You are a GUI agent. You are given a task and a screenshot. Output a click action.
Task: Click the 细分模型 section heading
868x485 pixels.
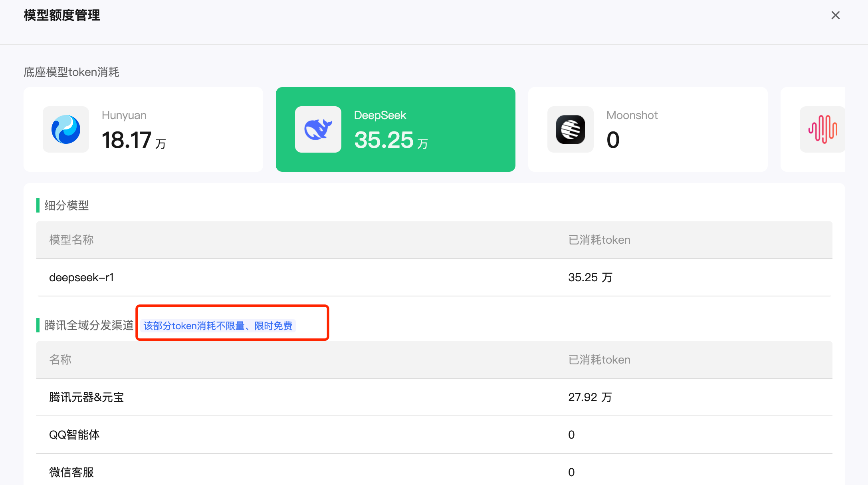pyautogui.click(x=67, y=205)
